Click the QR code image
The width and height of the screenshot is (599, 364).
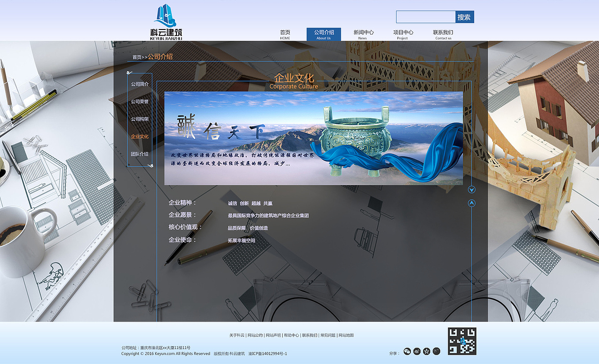click(462, 341)
